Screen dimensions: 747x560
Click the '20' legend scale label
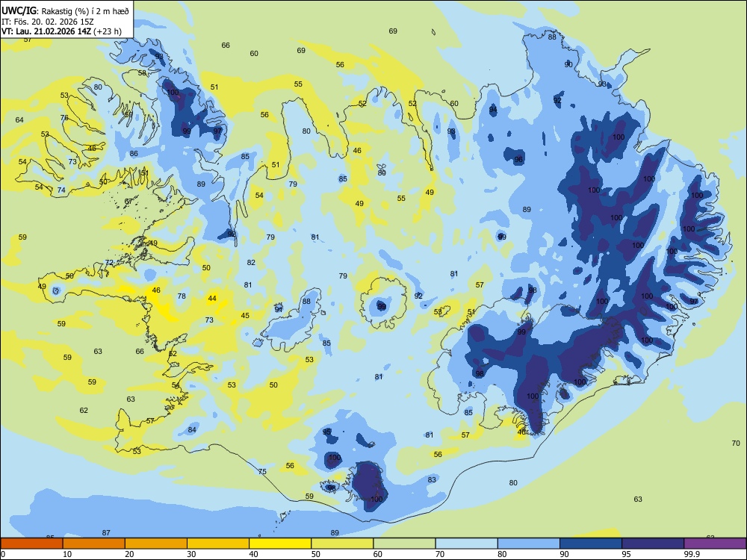[x=129, y=554]
